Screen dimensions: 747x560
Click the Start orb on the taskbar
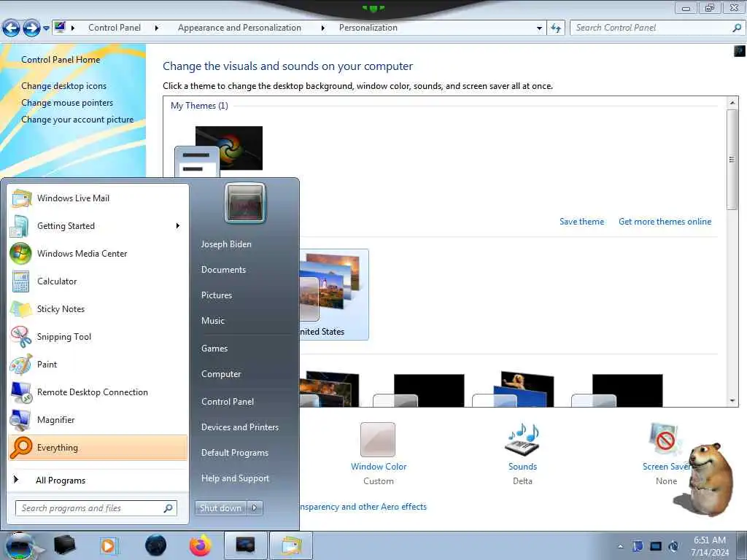[x=20, y=546]
